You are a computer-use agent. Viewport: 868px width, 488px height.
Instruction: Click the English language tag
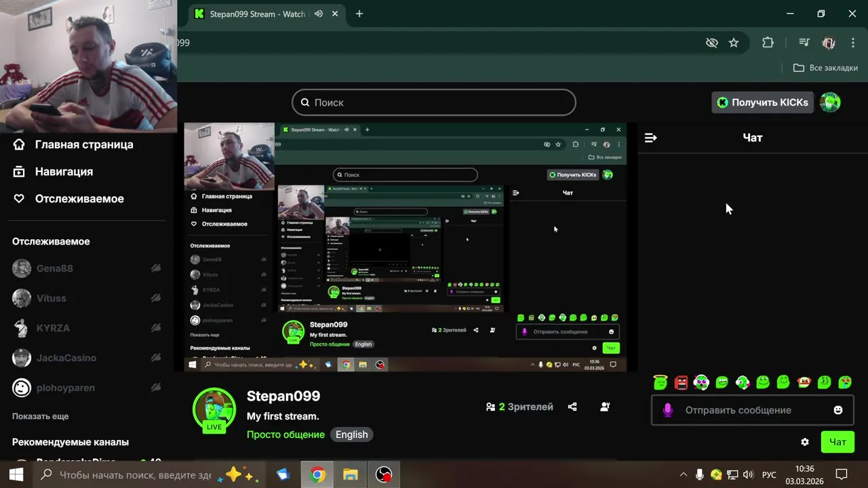(x=352, y=434)
